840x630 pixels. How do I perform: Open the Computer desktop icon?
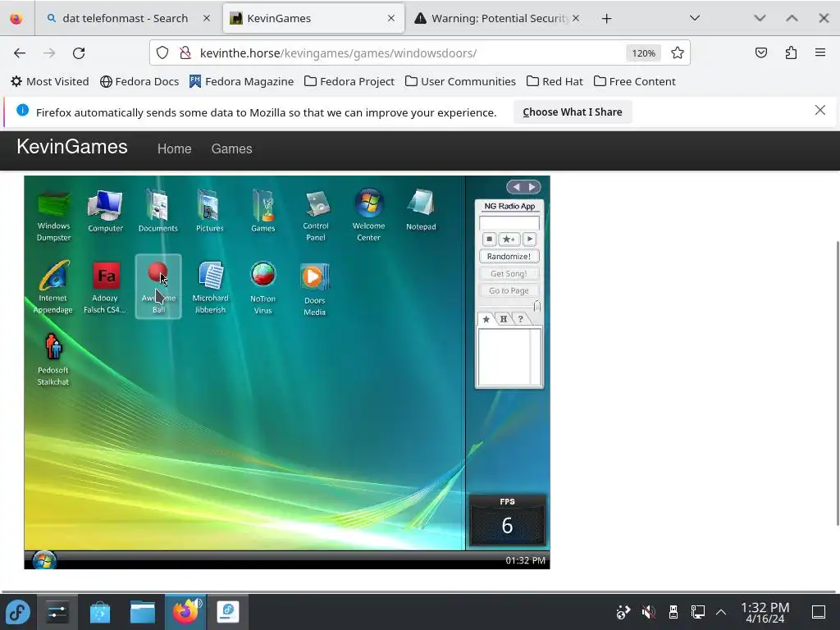tap(106, 212)
